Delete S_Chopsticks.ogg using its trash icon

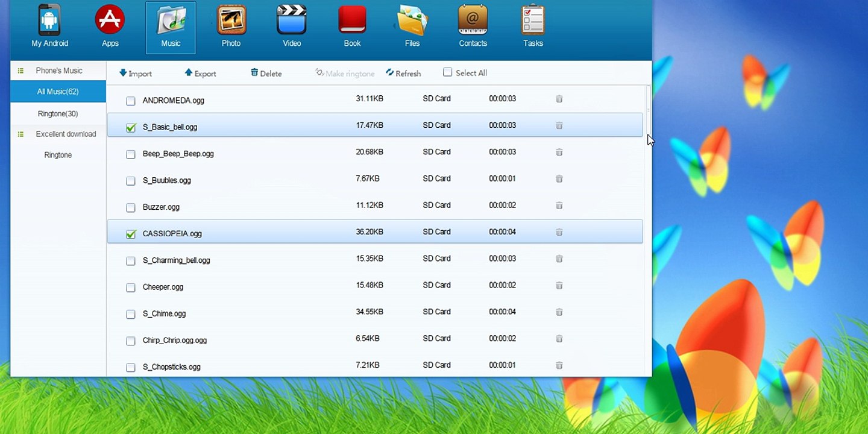(559, 365)
